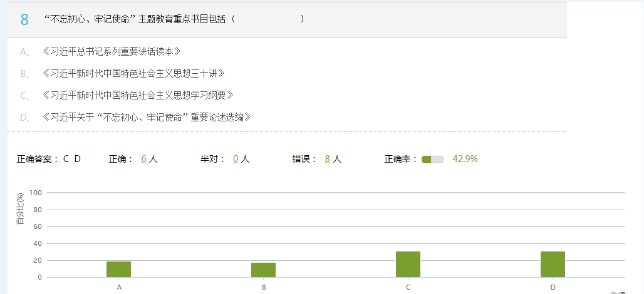The image size is (644, 294).
Task: Open the list of 8 wrong respondents
Action: click(x=327, y=159)
